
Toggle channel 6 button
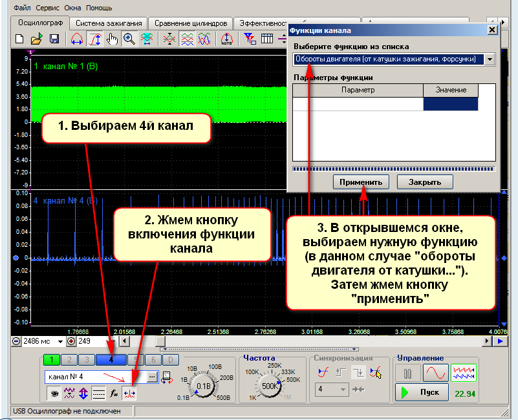[153, 359]
